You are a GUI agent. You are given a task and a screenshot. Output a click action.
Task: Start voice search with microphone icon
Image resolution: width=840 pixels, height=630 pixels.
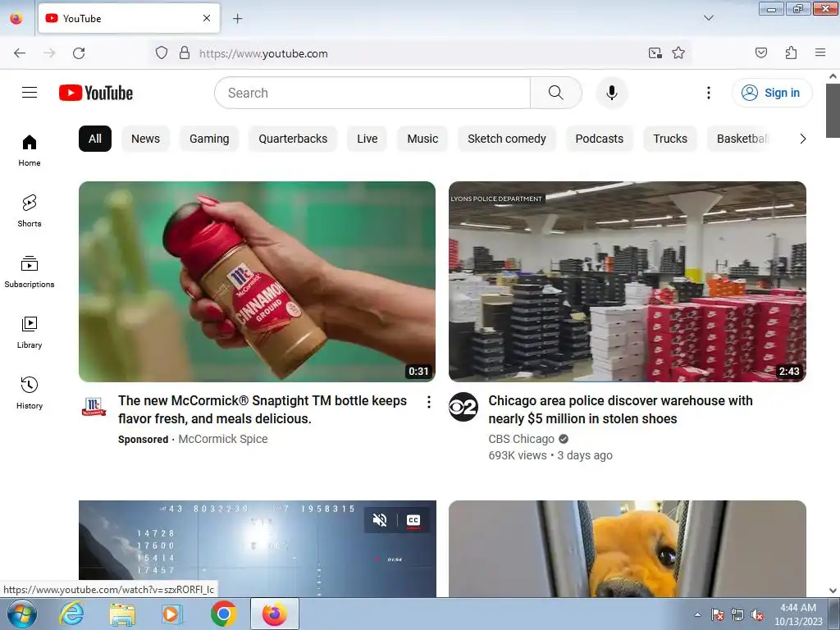click(x=611, y=93)
